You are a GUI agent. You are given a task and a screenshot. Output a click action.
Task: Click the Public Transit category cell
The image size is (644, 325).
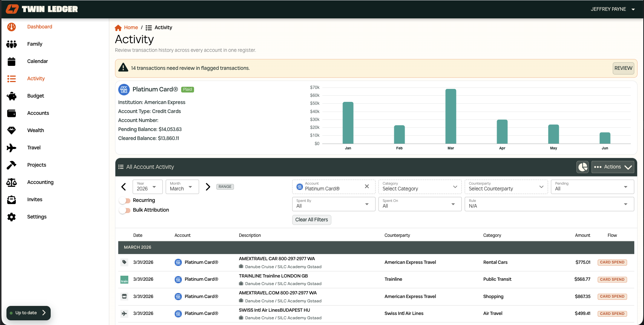pos(497,279)
